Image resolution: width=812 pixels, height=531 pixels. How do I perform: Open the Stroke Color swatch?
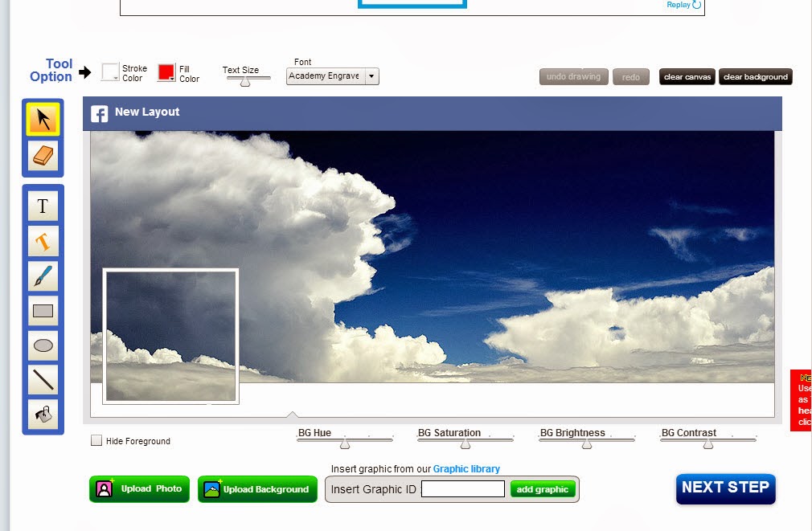coord(110,72)
